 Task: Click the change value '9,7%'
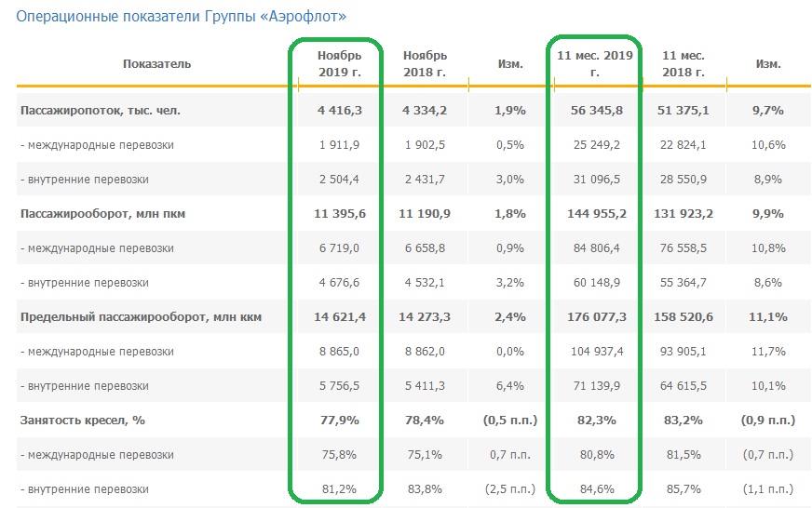click(x=768, y=110)
